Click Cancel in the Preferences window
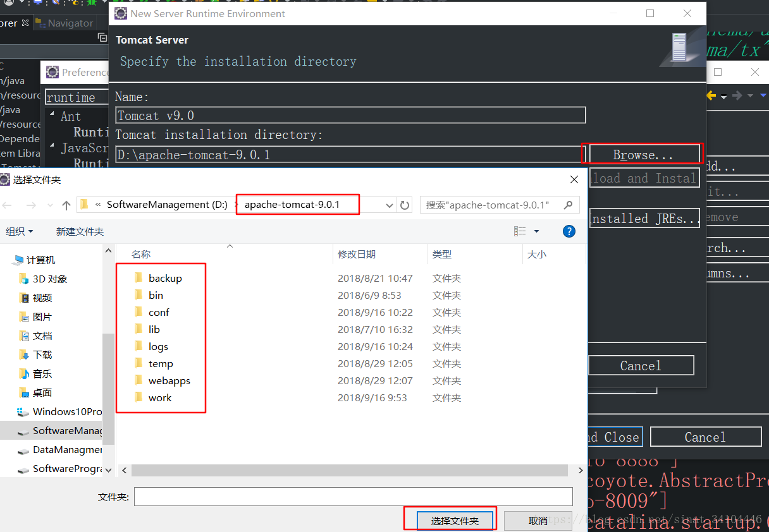 click(705, 437)
